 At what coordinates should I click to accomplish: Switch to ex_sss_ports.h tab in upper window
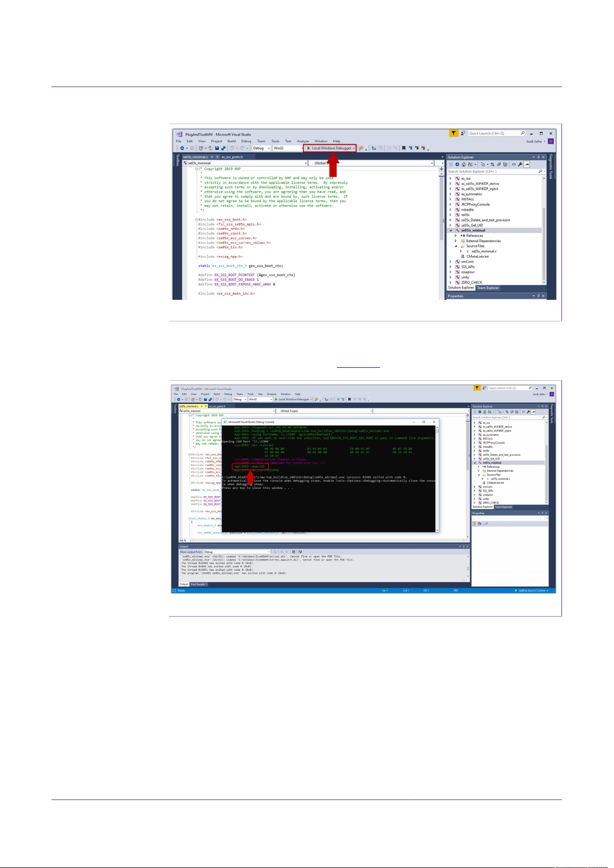pyautogui.click(x=232, y=157)
